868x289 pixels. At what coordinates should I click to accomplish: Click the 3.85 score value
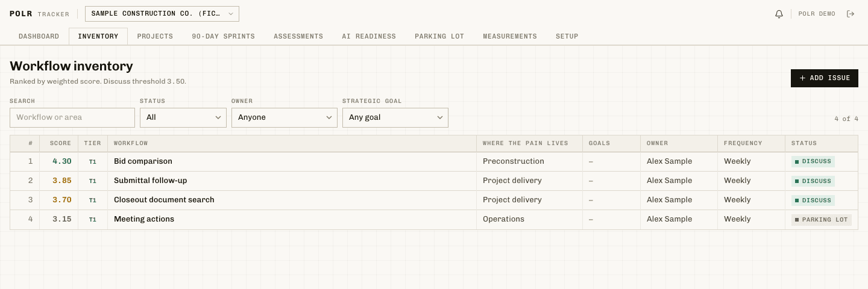click(x=61, y=181)
